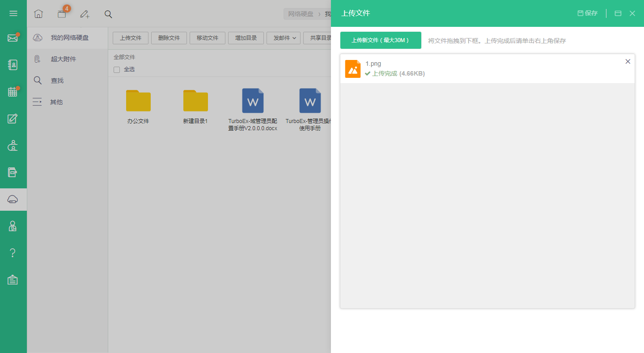Click the 1.png file name

pyautogui.click(x=373, y=64)
